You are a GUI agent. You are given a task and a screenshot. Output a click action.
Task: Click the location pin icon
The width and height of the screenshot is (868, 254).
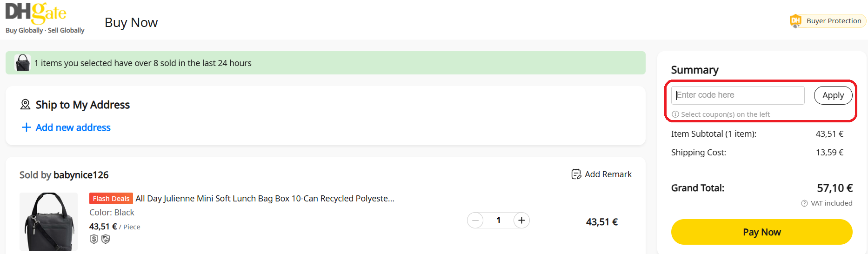[x=25, y=105]
